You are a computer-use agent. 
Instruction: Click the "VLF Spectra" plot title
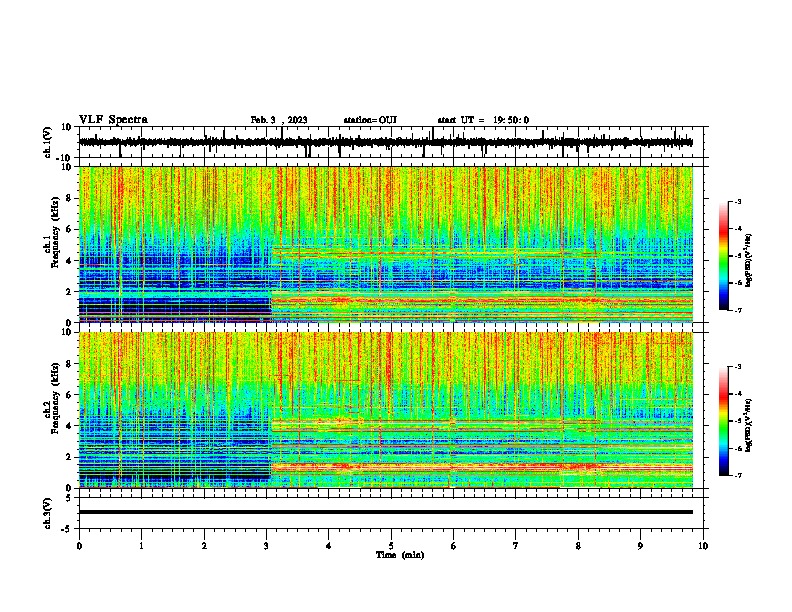pos(113,120)
